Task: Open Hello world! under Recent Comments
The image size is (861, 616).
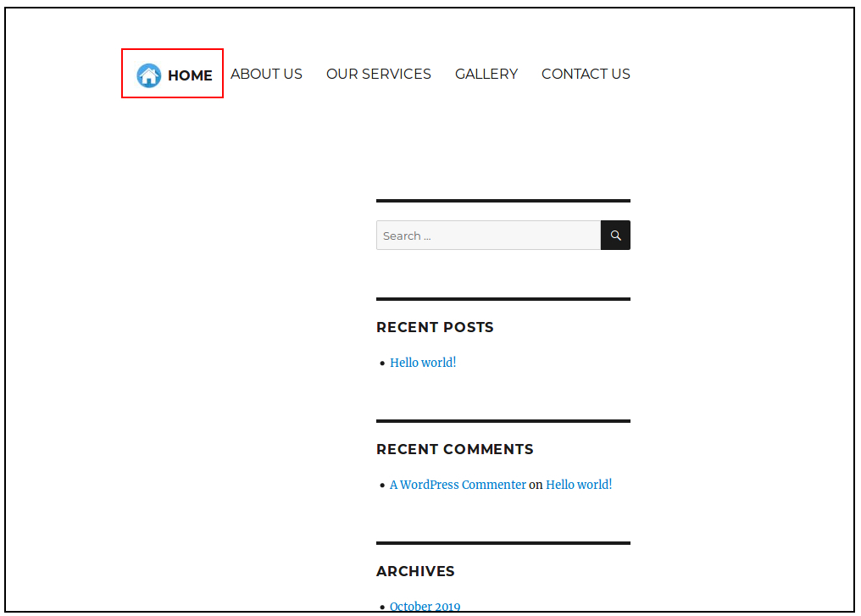Action: coord(579,485)
